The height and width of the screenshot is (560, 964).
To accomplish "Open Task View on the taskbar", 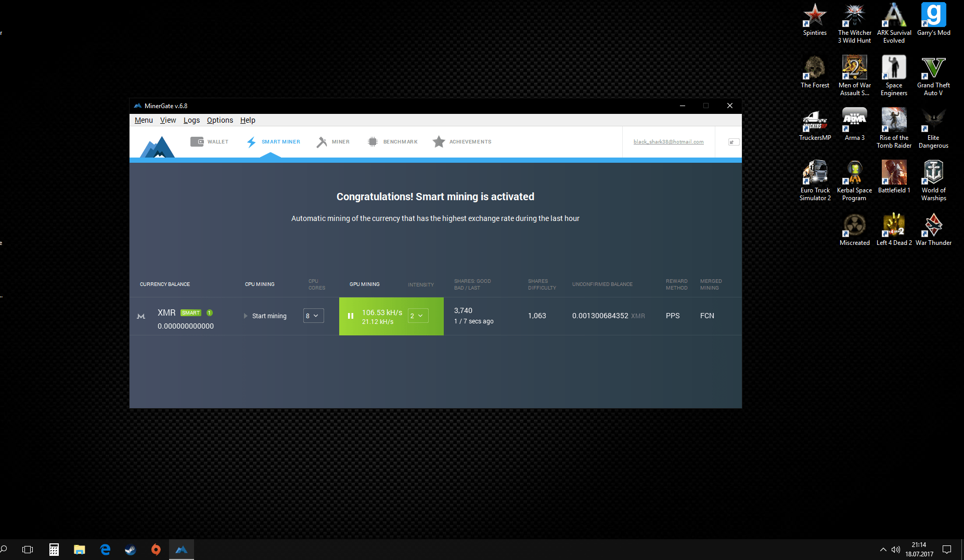I will 28,550.
